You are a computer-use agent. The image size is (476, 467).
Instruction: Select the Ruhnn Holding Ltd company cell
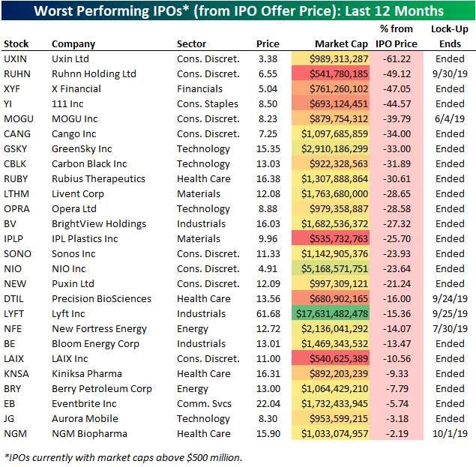pyautogui.click(x=94, y=74)
